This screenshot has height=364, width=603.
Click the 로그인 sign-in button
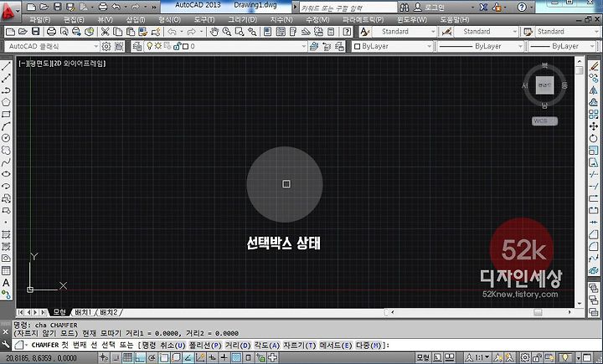coord(429,8)
